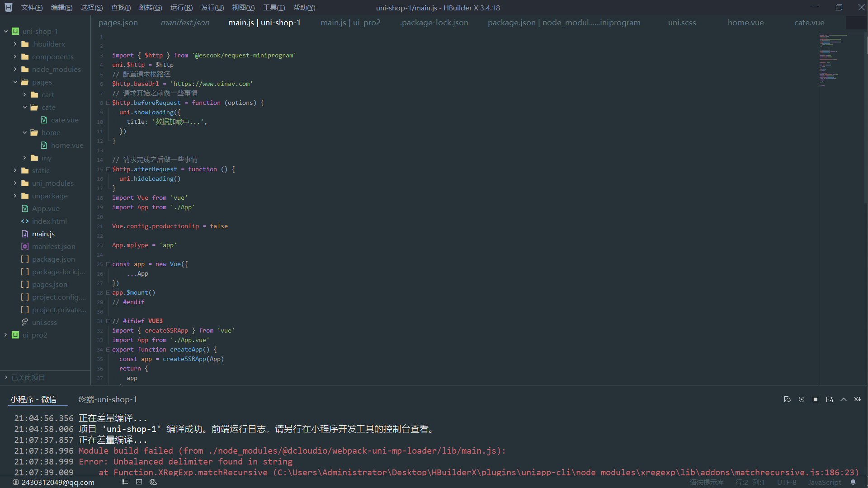
Task: Click the HBuilder X logo icon in title bar
Action: pos(8,8)
